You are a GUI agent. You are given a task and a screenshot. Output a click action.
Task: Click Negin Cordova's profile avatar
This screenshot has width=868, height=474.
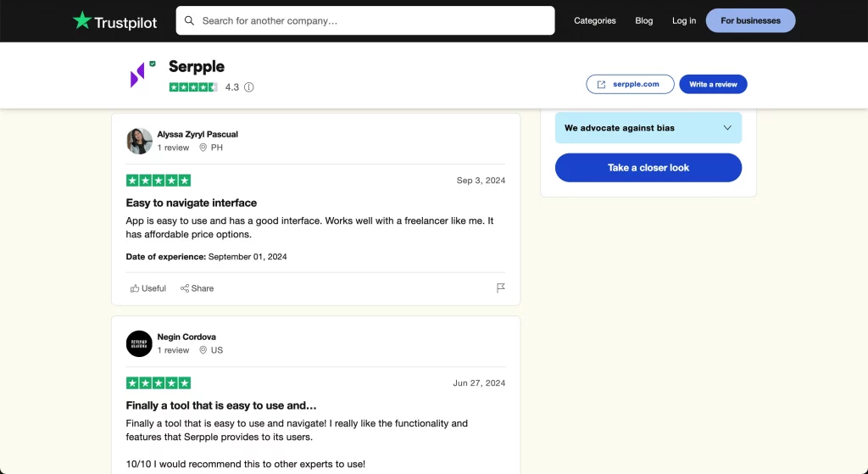click(x=139, y=343)
